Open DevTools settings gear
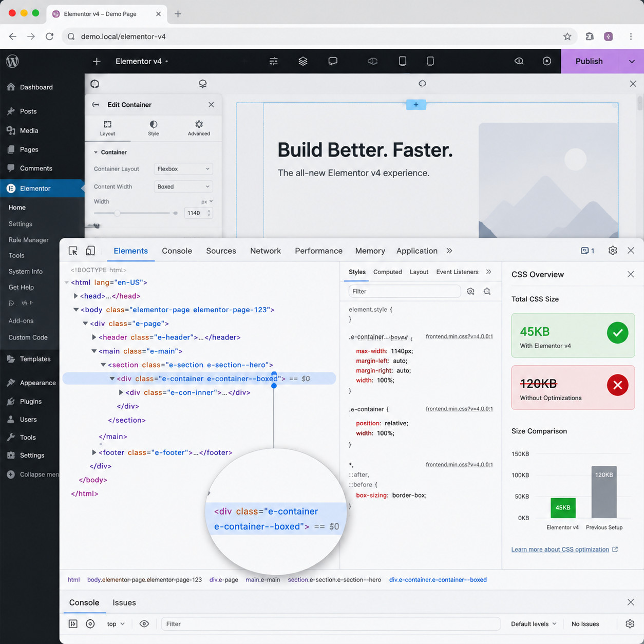644x644 pixels. (613, 251)
